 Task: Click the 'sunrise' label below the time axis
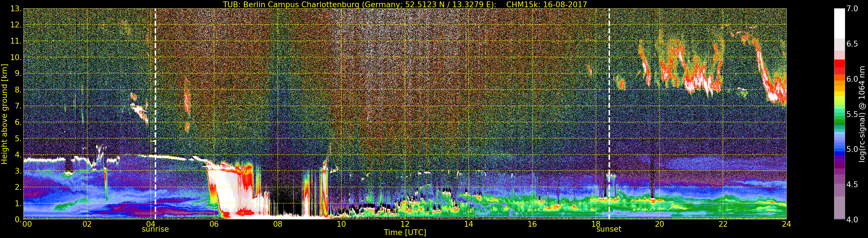tap(155, 229)
